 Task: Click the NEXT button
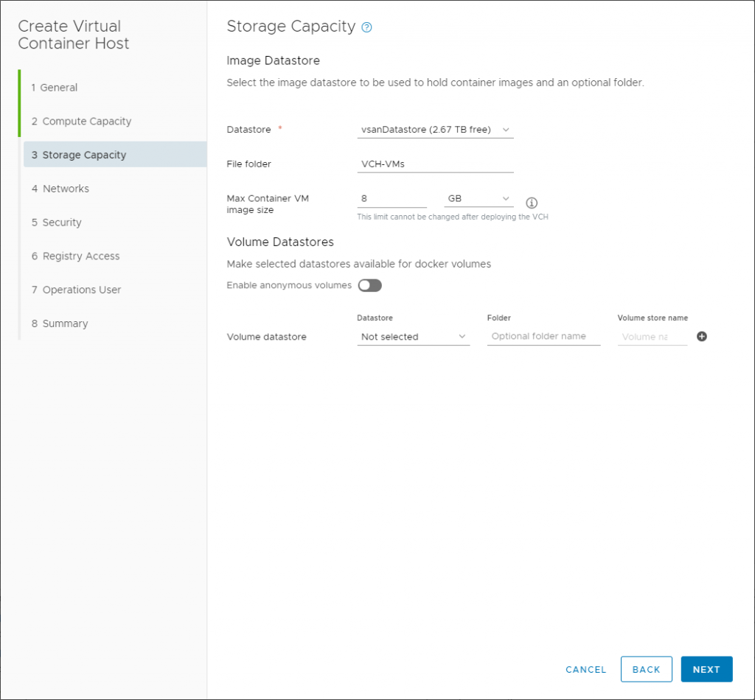(706, 669)
